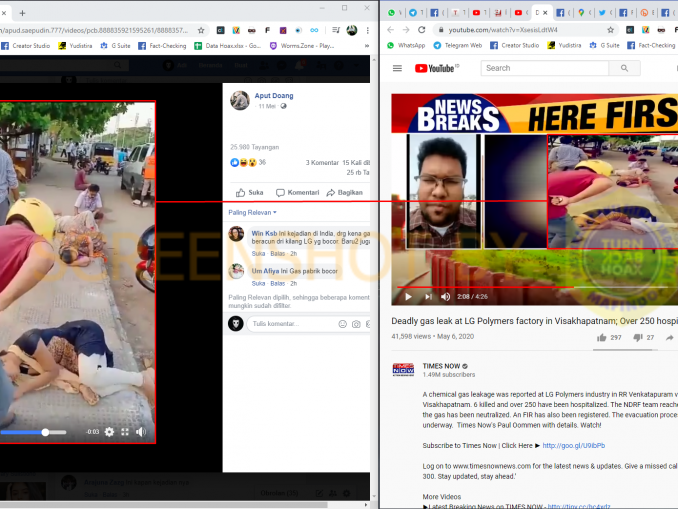
Task: Play the YouTube video
Action: tap(408, 296)
